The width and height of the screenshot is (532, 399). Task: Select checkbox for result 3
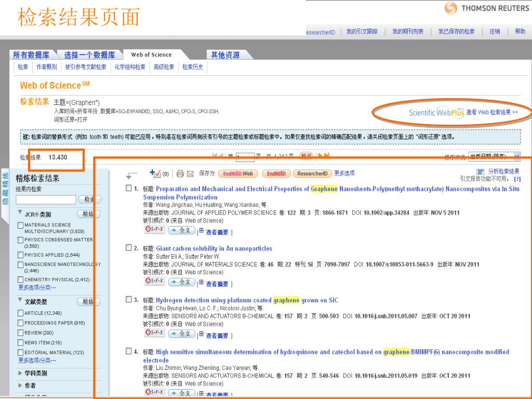129,299
